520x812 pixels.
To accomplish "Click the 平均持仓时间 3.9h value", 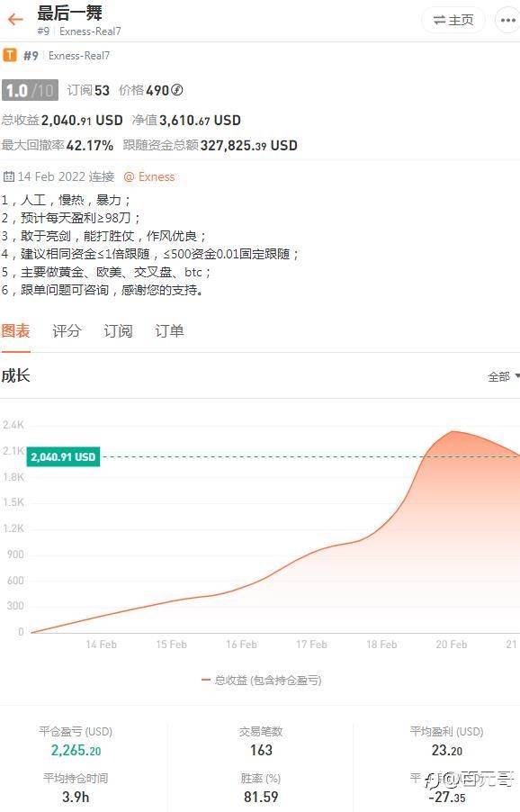I will click(x=76, y=797).
